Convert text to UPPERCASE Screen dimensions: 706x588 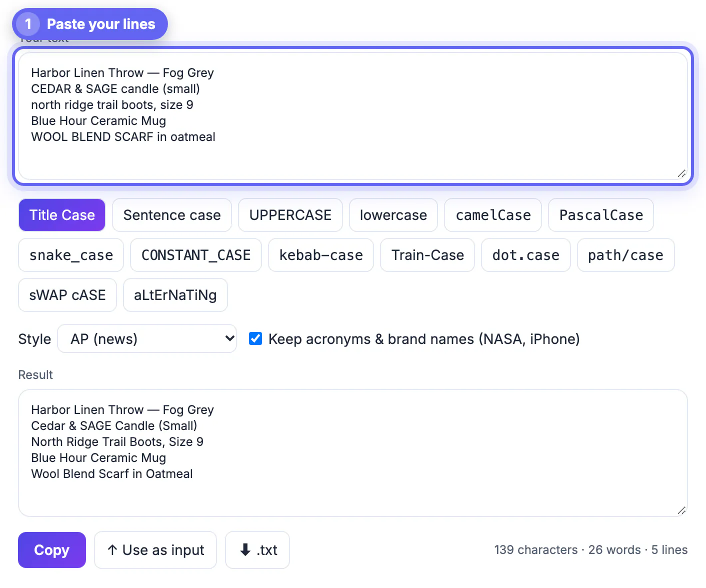[x=290, y=215]
